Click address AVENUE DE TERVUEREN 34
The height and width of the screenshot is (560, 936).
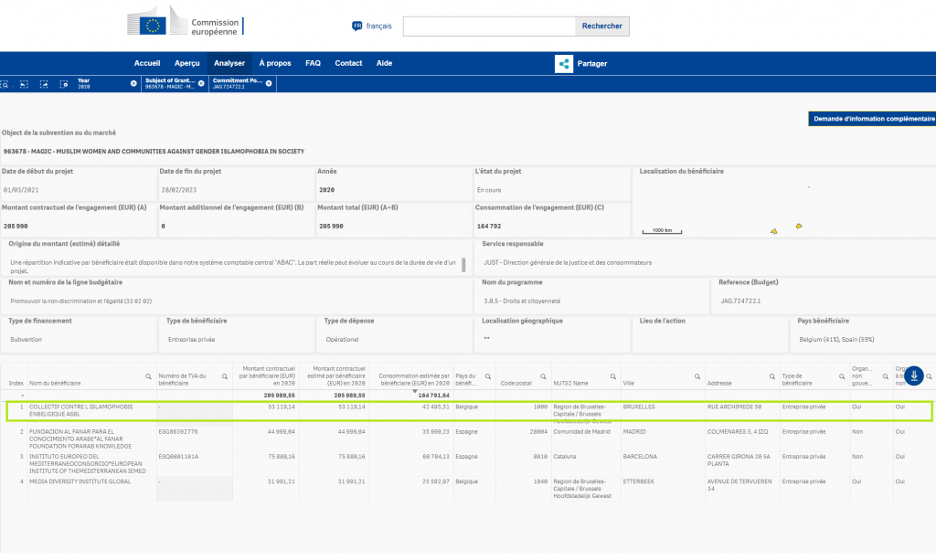[739, 485]
